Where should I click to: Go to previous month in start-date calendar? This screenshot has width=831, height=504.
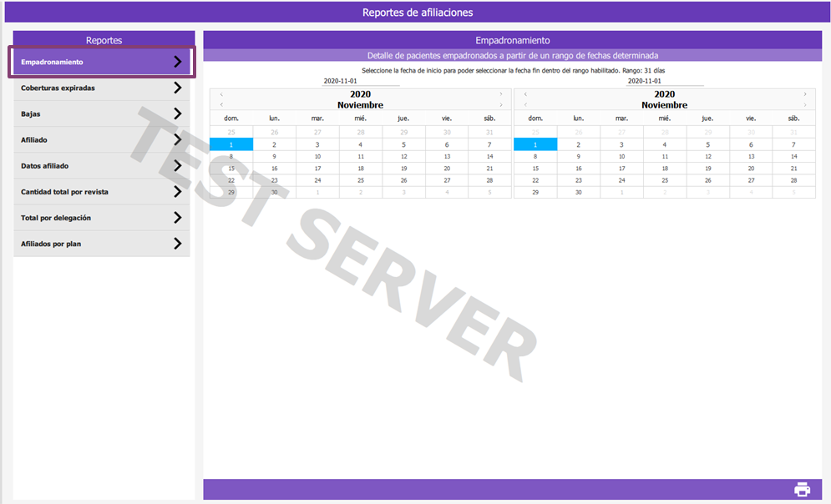[221, 105]
